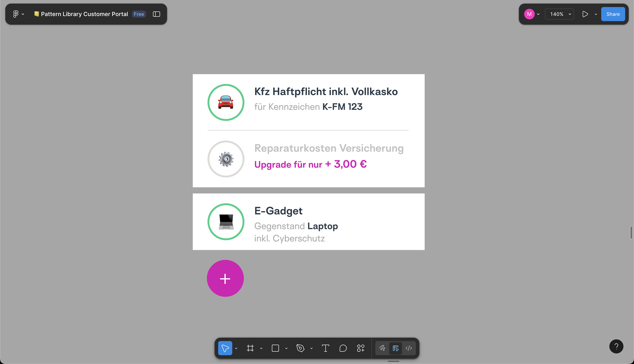Select the Rectangle shape tool
Viewport: 634px width, 364px height.
pyautogui.click(x=275, y=348)
